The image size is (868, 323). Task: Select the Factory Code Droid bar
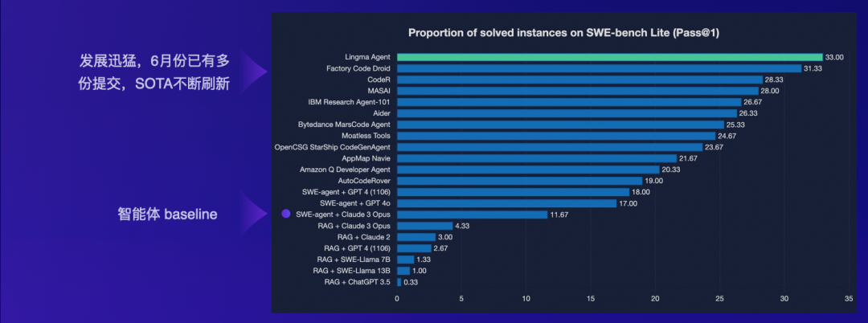(x=599, y=68)
